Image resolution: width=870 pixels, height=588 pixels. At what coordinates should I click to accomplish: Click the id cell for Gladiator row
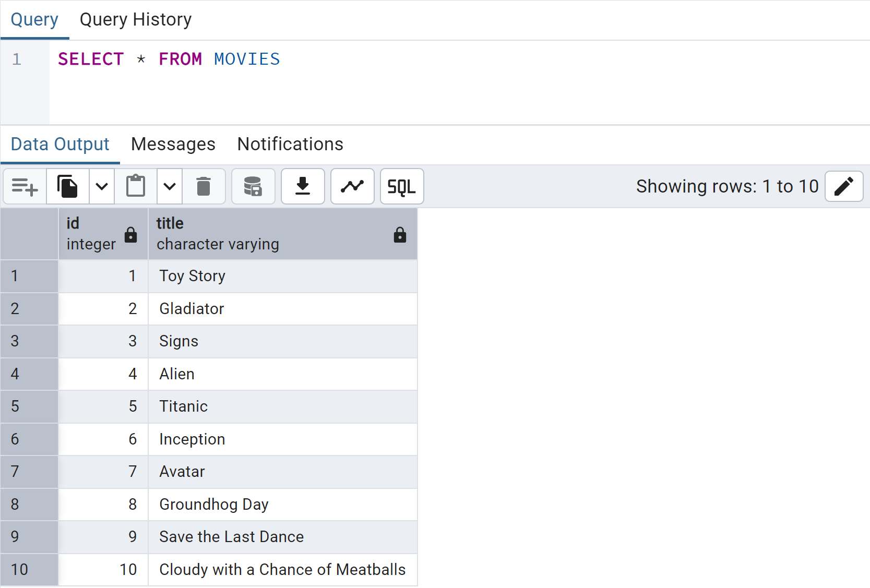[103, 309]
